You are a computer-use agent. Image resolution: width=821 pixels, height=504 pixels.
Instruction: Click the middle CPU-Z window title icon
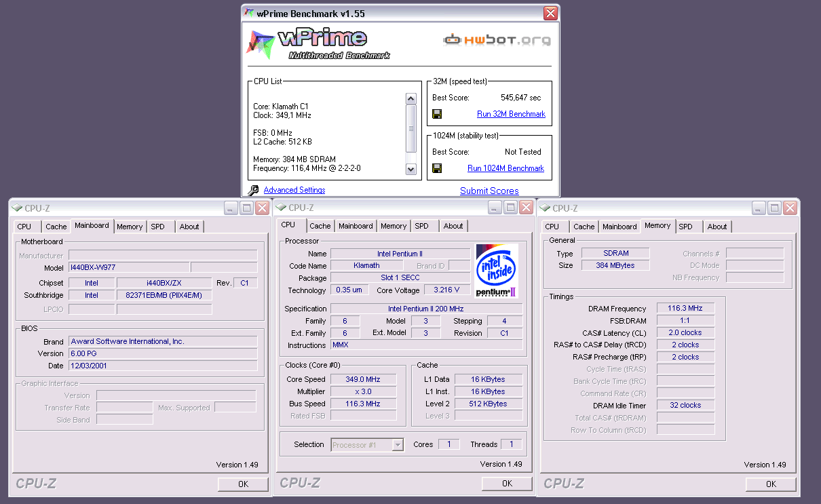[x=281, y=208]
